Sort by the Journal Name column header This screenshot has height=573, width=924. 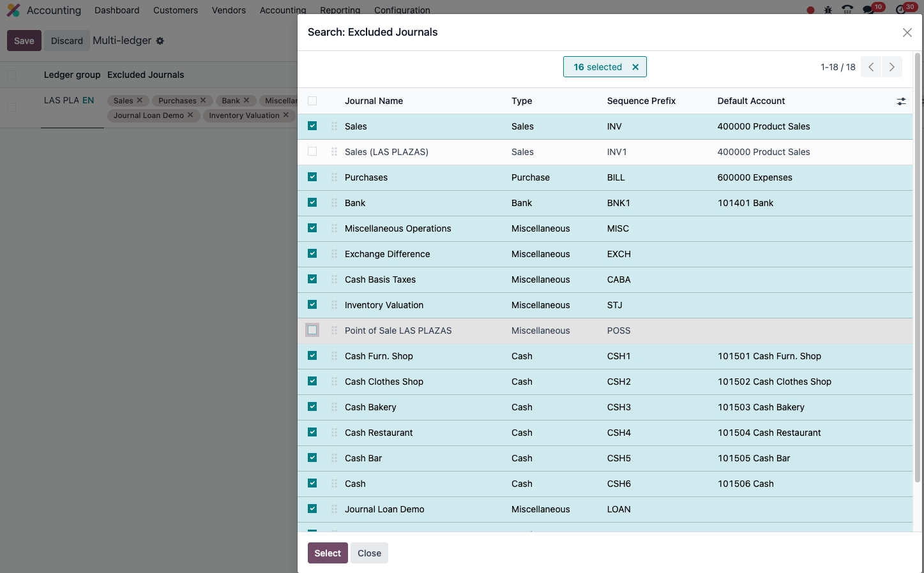(x=374, y=101)
